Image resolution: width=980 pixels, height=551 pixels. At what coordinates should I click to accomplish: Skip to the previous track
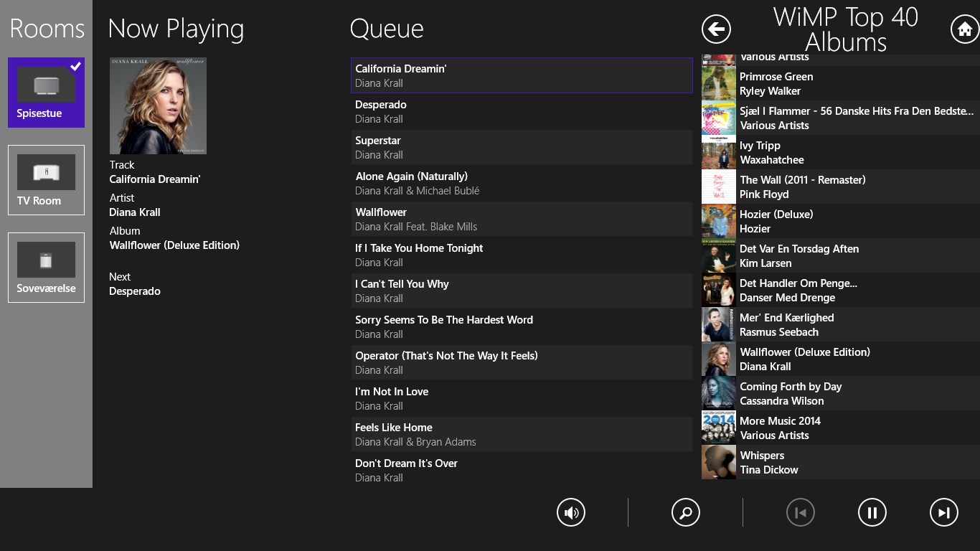tap(801, 512)
